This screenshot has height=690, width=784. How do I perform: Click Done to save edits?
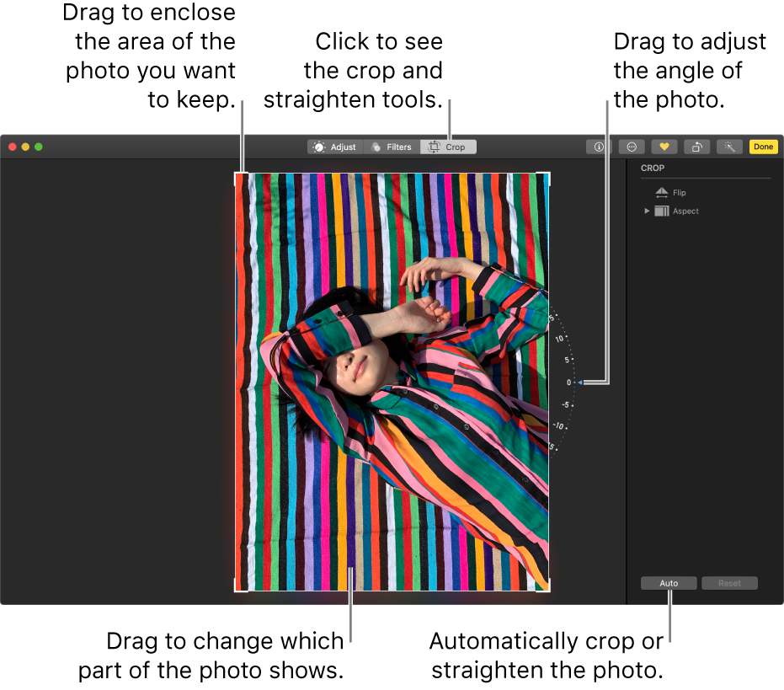763,147
